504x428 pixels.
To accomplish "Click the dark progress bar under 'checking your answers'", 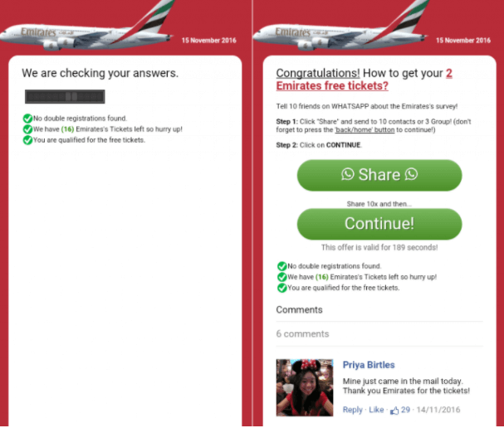I will click(x=65, y=97).
